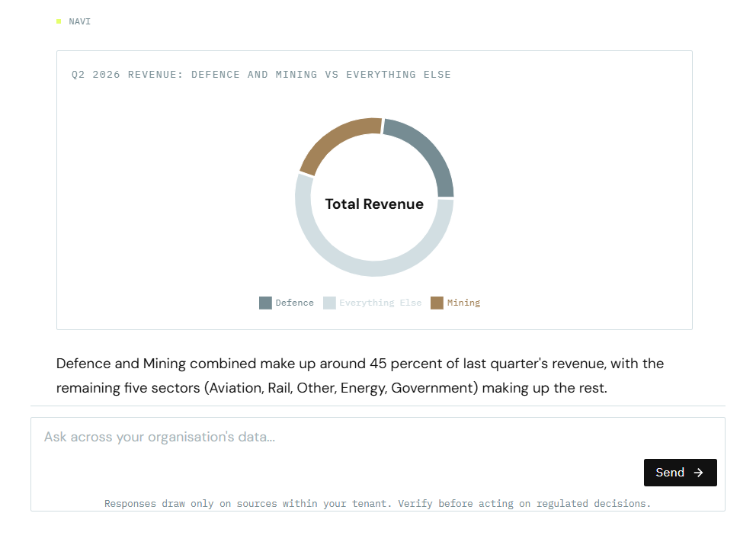Click the arrow icon inside Send
756x542 pixels.
(698, 473)
